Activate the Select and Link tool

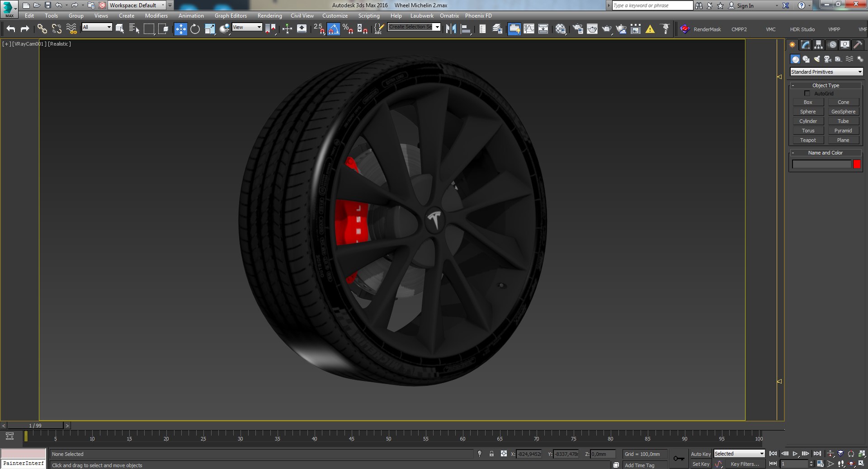(42, 29)
